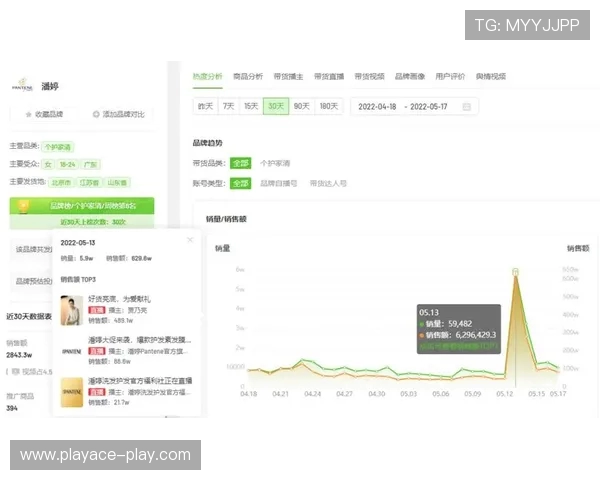Click the 女 audience tag
Screen dimensions: 600x480
pyautogui.click(x=48, y=165)
